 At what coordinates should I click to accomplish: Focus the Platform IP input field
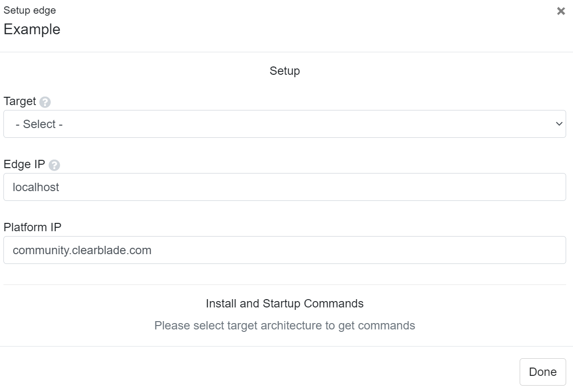[284, 250]
